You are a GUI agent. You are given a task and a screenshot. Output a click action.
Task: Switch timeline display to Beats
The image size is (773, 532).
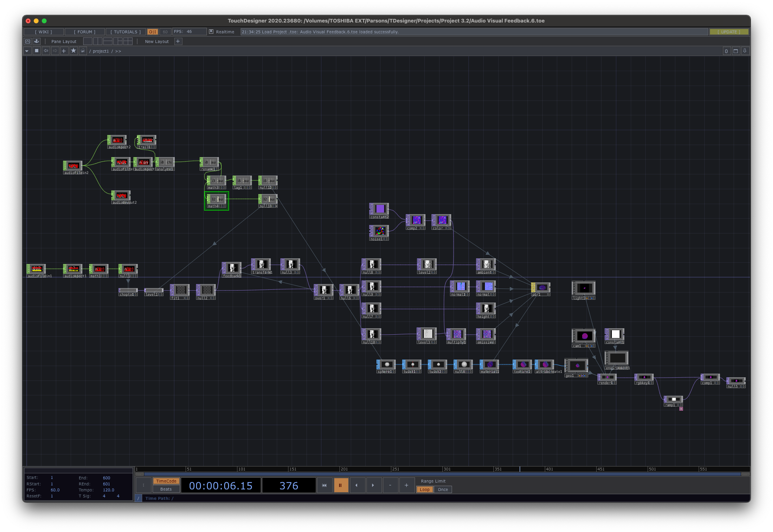pyautogui.click(x=166, y=489)
